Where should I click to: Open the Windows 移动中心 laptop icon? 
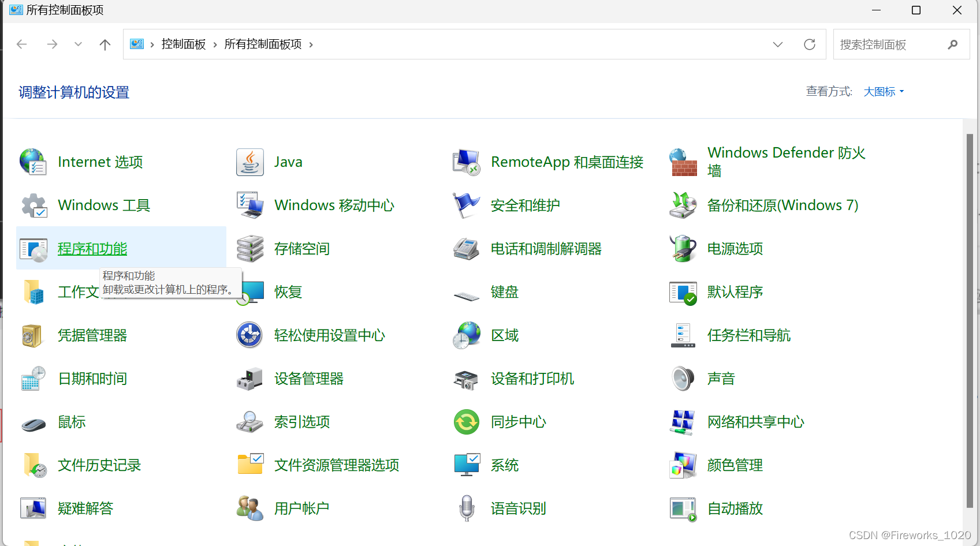click(x=250, y=205)
